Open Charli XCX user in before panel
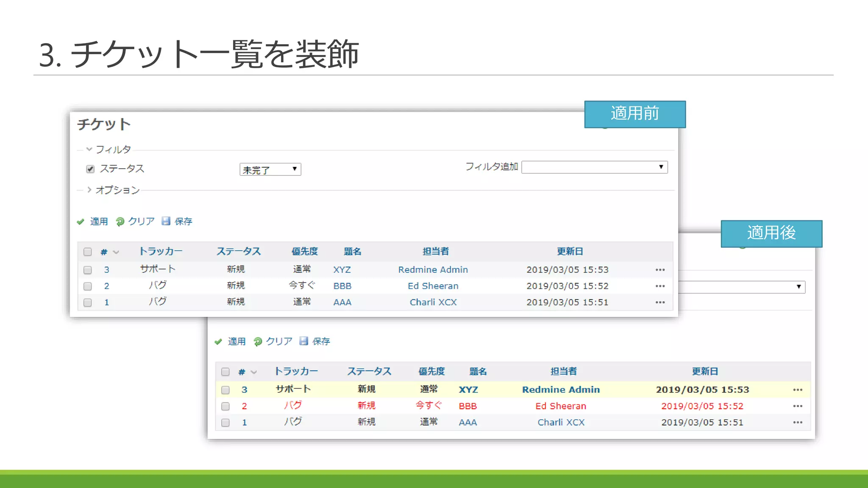This screenshot has height=488, width=868. pos(433,302)
